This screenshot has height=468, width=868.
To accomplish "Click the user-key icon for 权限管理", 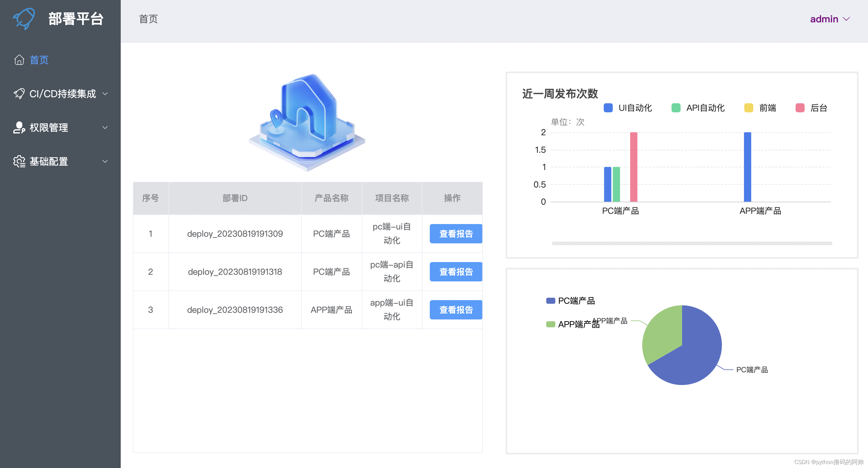I will (19, 127).
